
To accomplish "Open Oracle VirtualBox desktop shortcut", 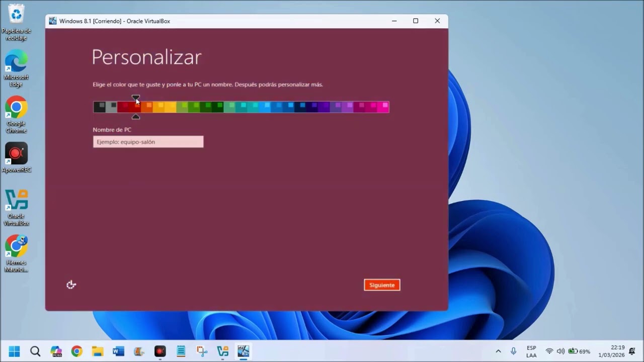I will coord(16,208).
